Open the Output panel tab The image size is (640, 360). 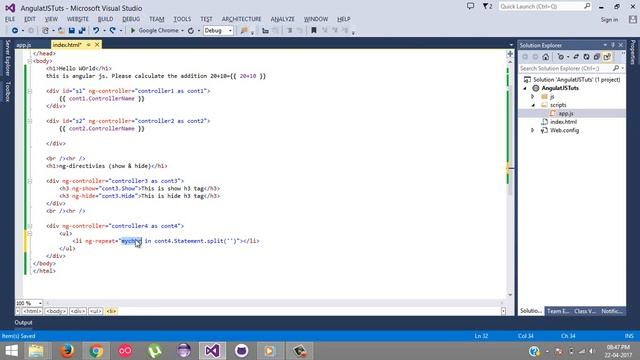23,322
